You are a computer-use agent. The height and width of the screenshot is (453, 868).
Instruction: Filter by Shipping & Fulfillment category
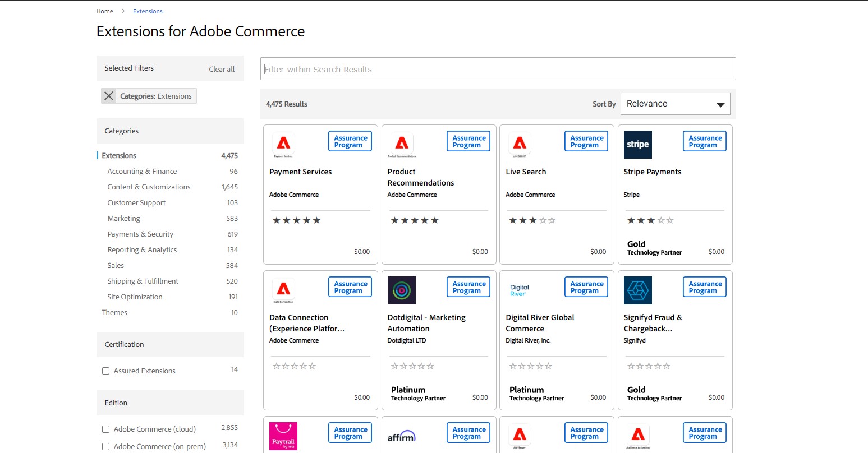click(143, 281)
